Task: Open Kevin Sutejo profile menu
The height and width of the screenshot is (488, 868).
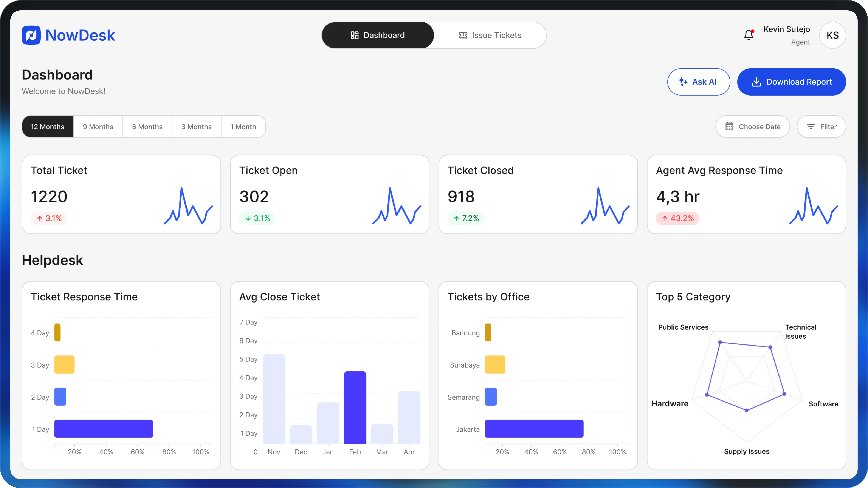Action: coord(786,35)
